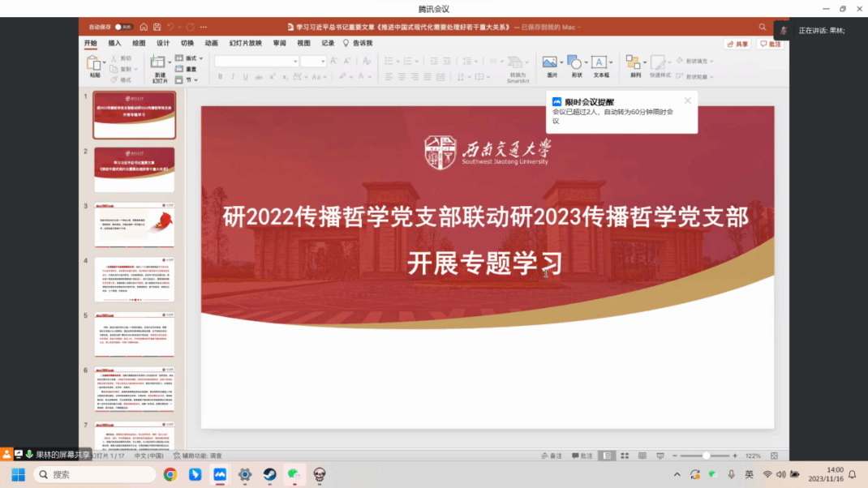
Task: Open the font name dropdown
Action: [x=256, y=62]
